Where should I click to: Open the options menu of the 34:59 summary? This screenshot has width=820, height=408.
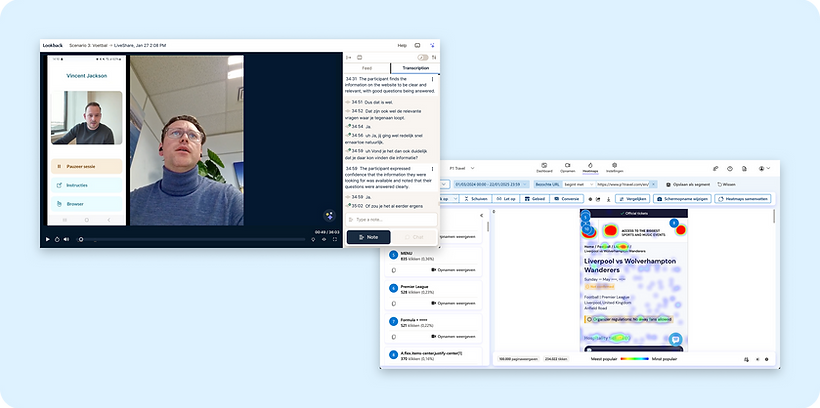tap(432, 169)
